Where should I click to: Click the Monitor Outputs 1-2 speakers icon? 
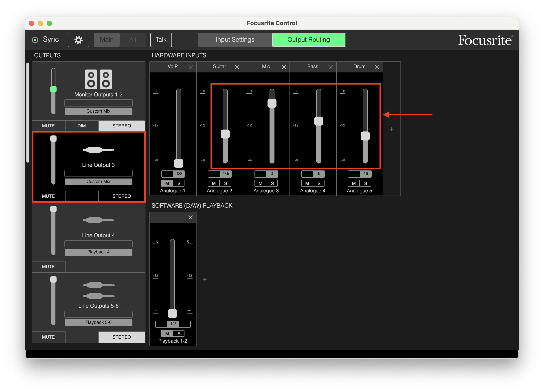(98, 79)
